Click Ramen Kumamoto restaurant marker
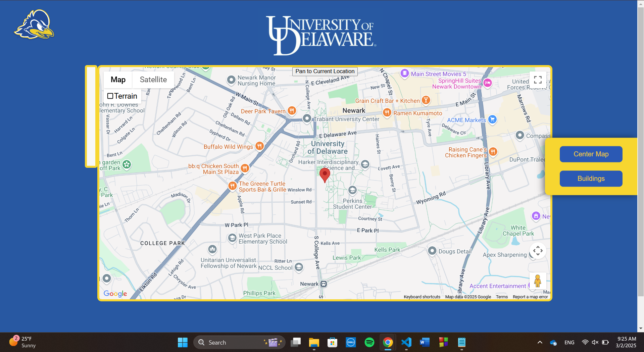 tap(387, 112)
